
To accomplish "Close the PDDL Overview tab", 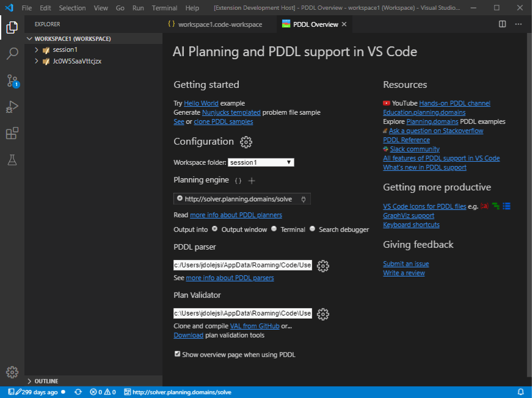I will 344,24.
